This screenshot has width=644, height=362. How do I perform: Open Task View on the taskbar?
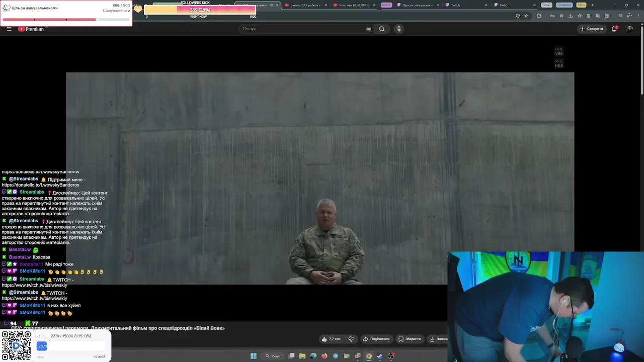point(291,356)
